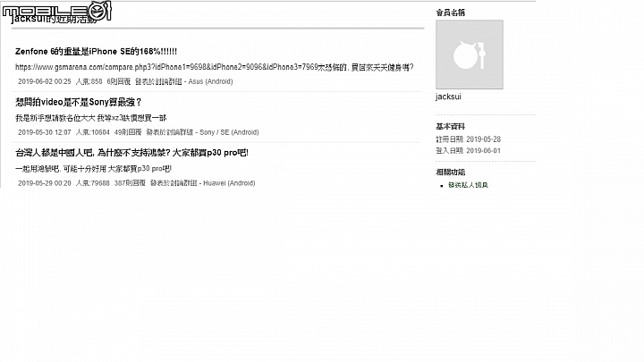The width and height of the screenshot is (644, 362).
Task: Click the popularity 10604 count
Action: click(93, 132)
